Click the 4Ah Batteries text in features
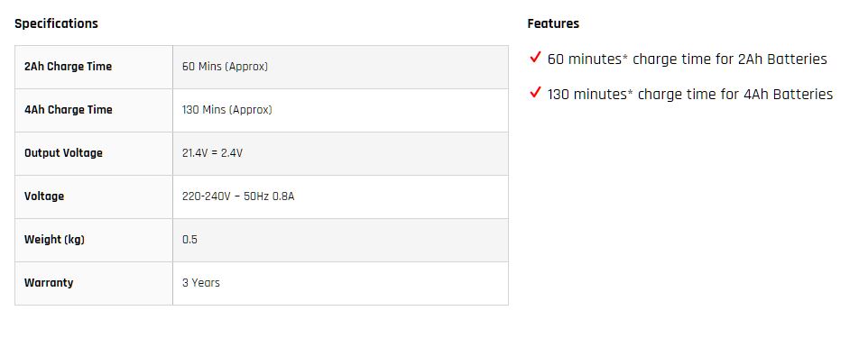Viewport: 868px width, 338px height. [788, 95]
